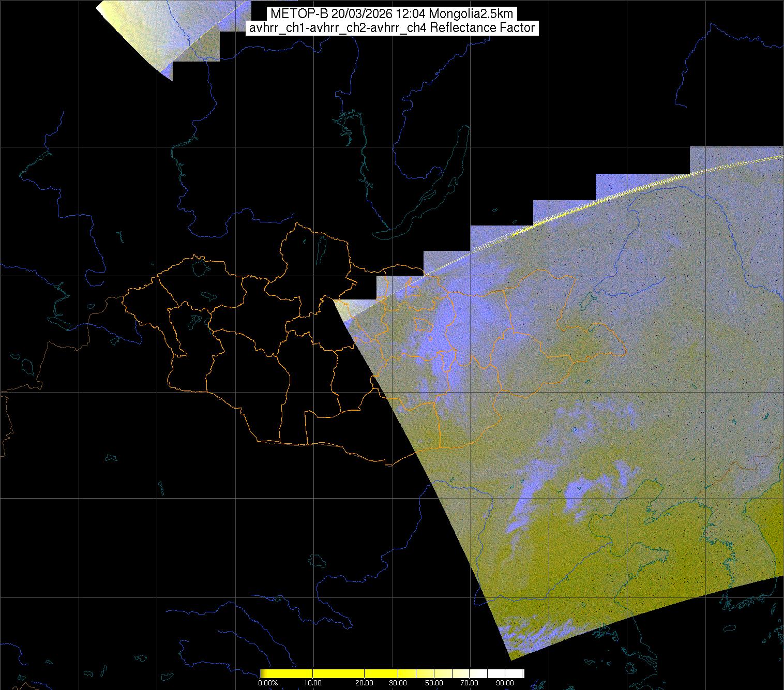Click the 20.00 label on the color scale
This screenshot has height=690, width=784.
(x=365, y=683)
